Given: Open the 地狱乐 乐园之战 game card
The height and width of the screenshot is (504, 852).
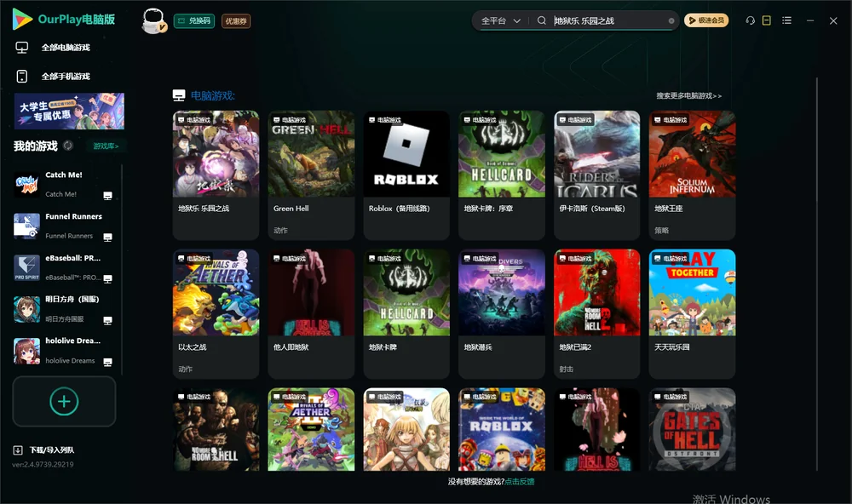Looking at the screenshot, I should point(216,175).
